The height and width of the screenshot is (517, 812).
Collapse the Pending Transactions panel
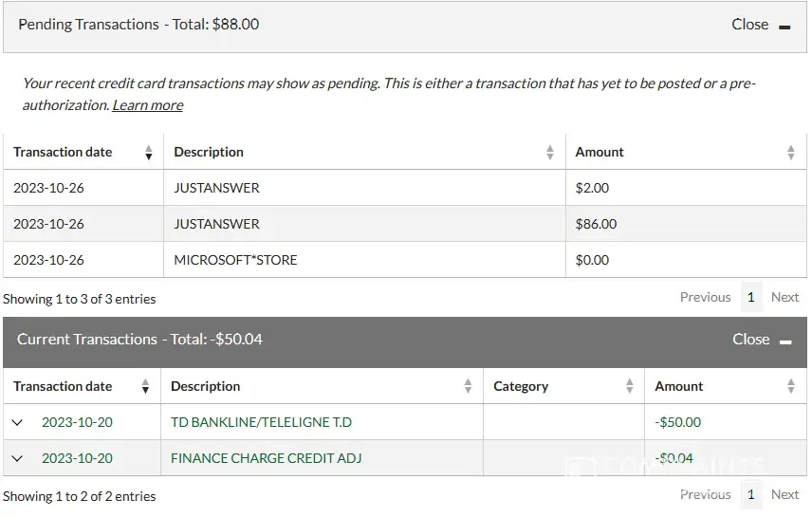click(761, 26)
